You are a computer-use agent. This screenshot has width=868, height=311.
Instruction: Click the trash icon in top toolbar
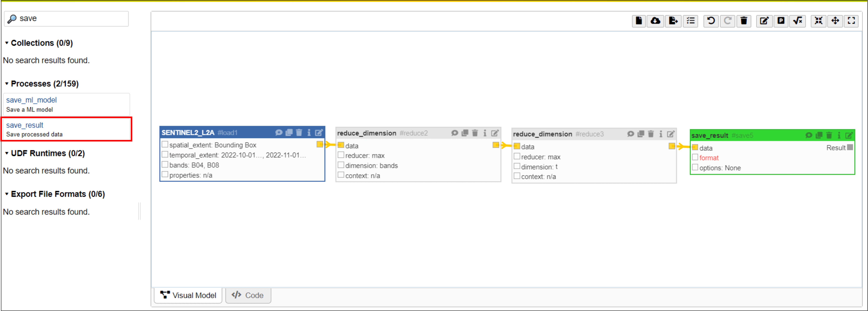click(x=744, y=21)
